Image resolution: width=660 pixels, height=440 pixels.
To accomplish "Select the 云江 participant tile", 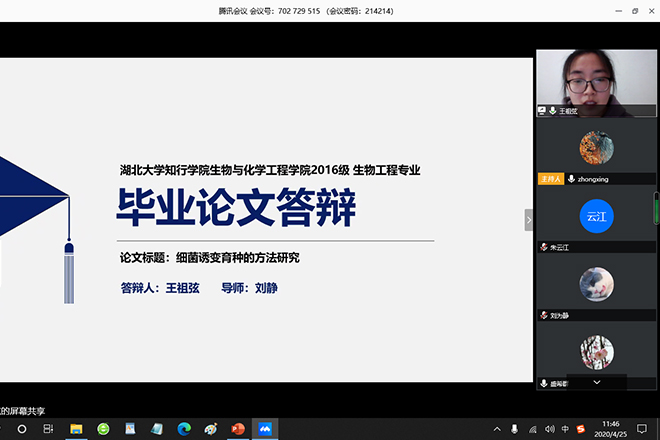I will pyautogui.click(x=596, y=217).
